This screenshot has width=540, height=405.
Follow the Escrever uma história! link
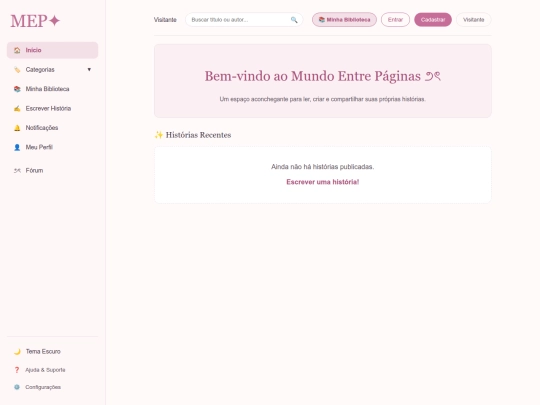[323, 182]
